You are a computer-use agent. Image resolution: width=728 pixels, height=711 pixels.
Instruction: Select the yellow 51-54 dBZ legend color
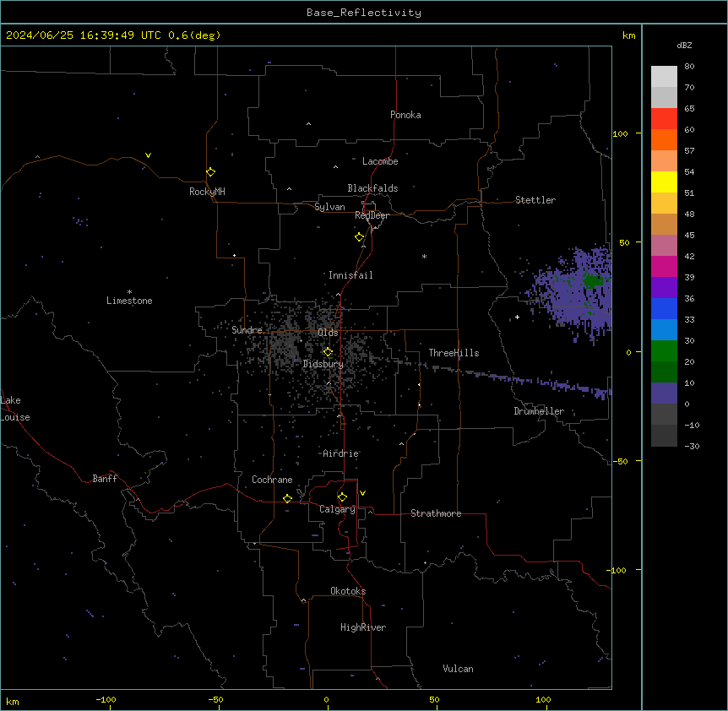664,182
